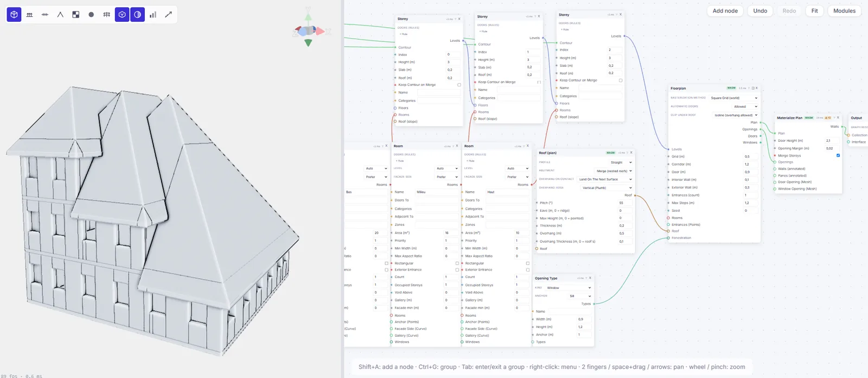The width and height of the screenshot is (868, 378).
Task: Open the Abutment dropdown in Roof (plan)
Action: coord(614,171)
